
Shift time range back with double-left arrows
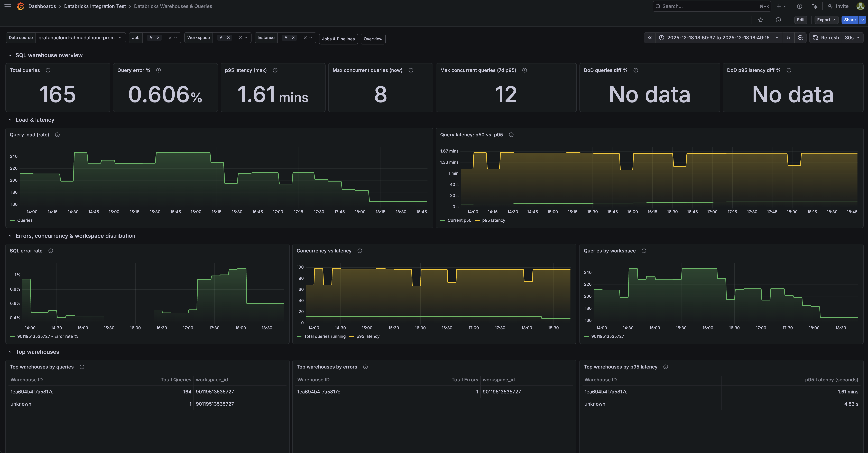tap(650, 38)
